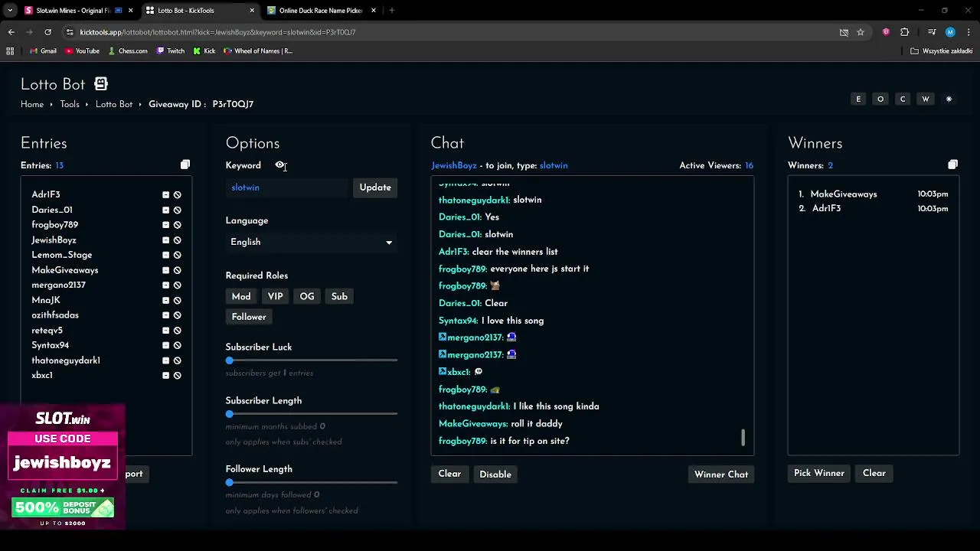Toggle keyword visibility with the eye icon

(x=280, y=165)
